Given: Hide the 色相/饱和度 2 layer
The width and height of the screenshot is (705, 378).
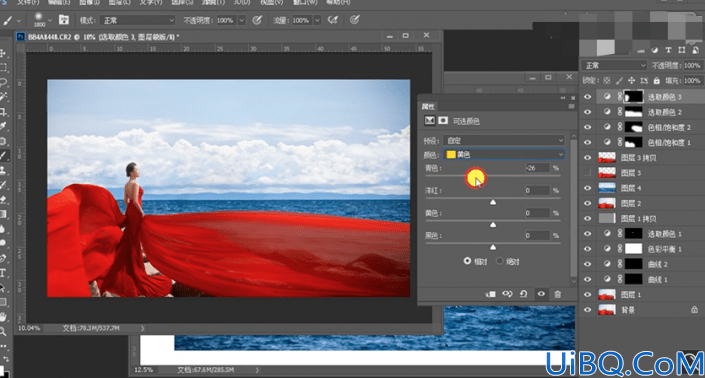Looking at the screenshot, I should point(587,127).
